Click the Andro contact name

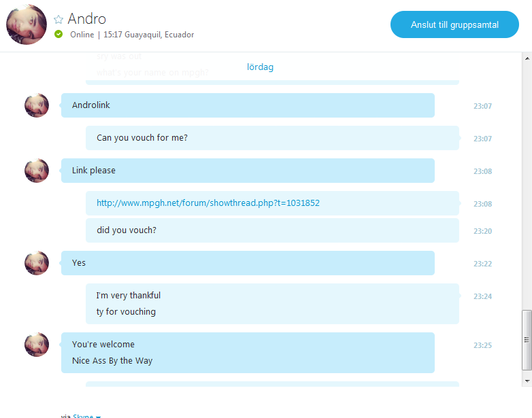(x=87, y=18)
